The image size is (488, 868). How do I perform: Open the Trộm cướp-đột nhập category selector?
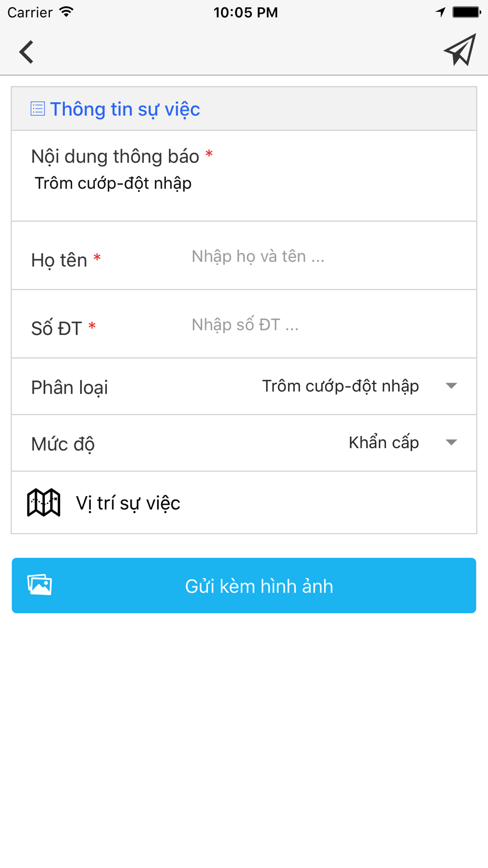pyautogui.click(x=341, y=386)
